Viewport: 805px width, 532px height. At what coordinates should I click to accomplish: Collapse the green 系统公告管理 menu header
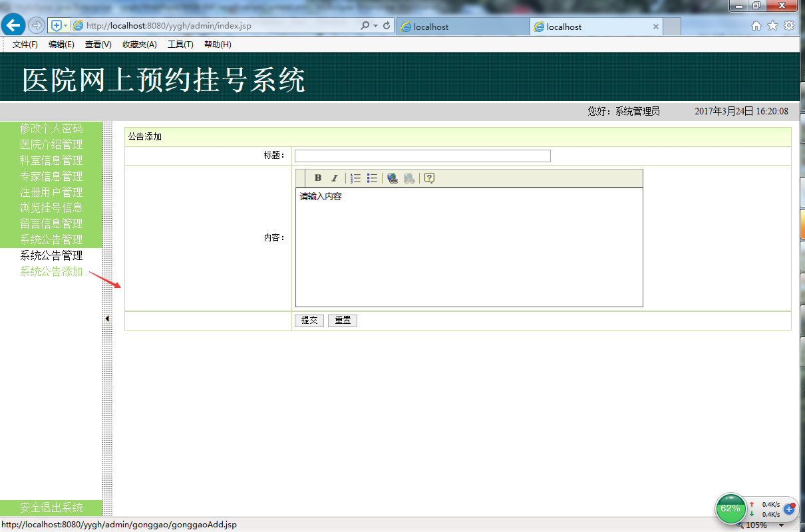point(51,239)
